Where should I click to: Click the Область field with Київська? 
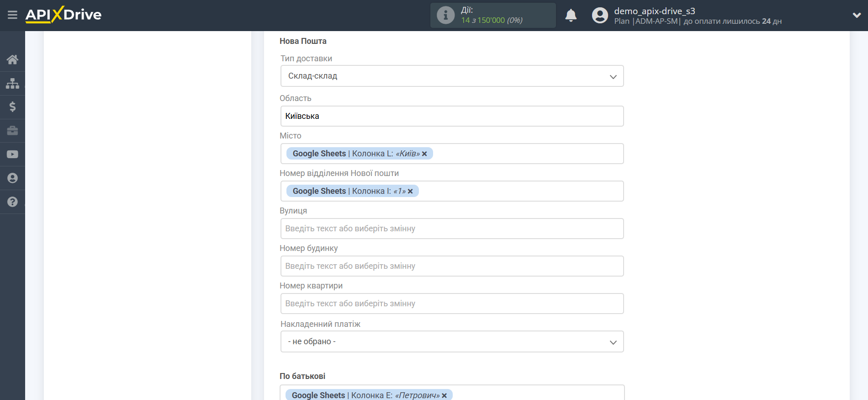tap(452, 116)
